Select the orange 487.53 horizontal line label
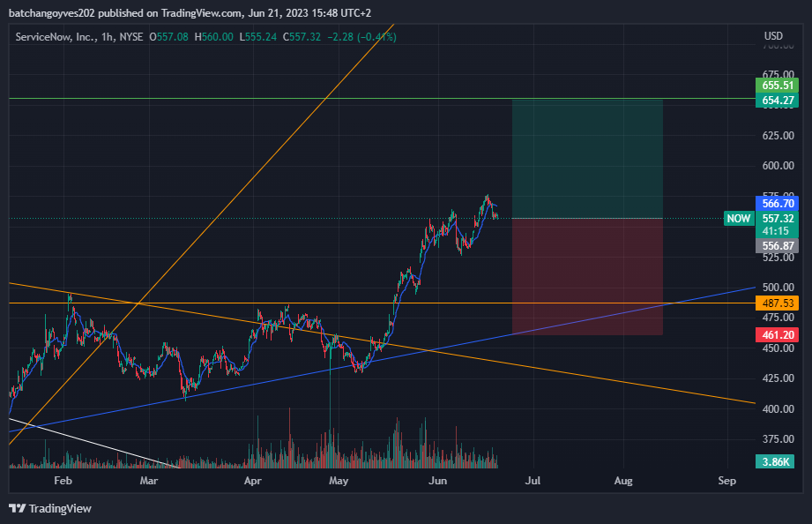 pos(778,303)
